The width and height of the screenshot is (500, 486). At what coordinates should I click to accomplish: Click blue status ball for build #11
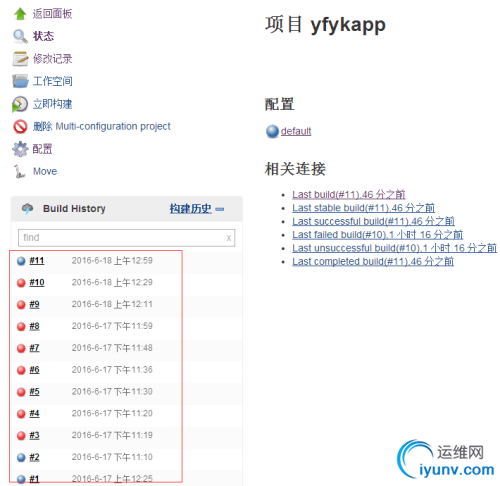[21, 261]
